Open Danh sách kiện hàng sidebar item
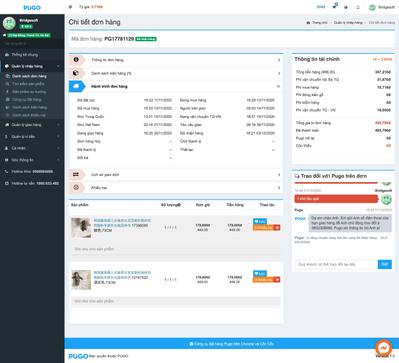 [29, 107]
